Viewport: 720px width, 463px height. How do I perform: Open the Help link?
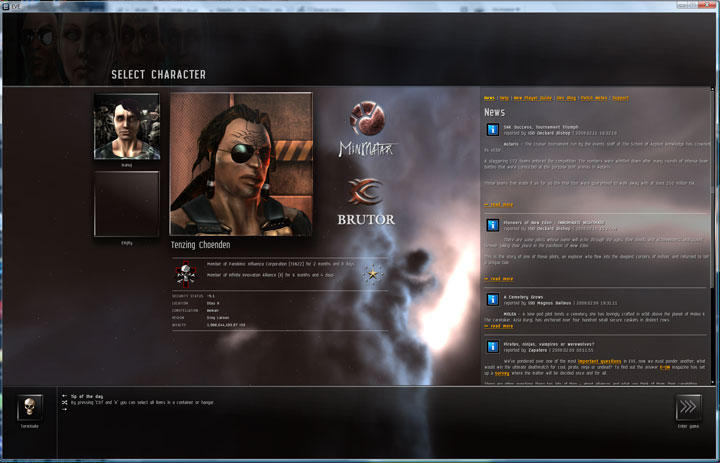pos(504,98)
